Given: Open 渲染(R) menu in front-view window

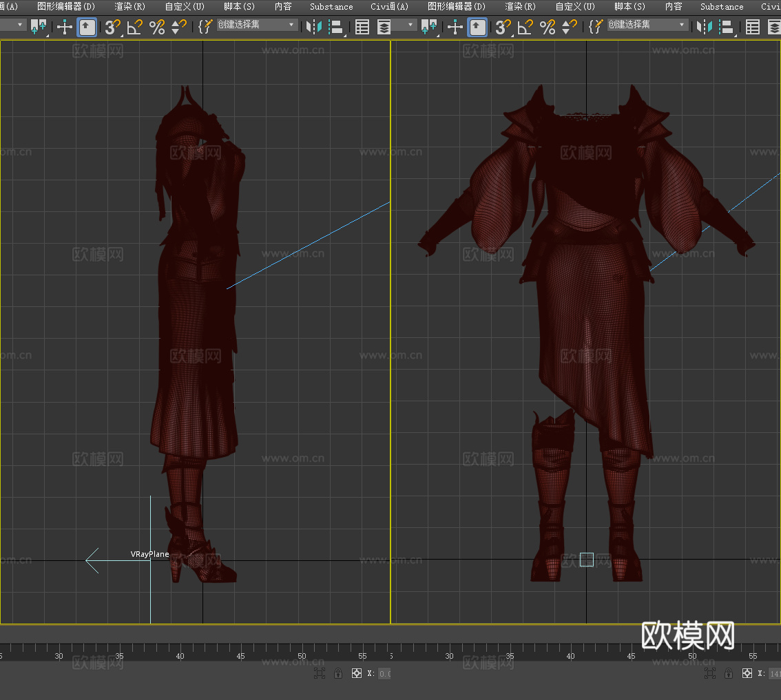Looking at the screenshot, I should (521, 6).
